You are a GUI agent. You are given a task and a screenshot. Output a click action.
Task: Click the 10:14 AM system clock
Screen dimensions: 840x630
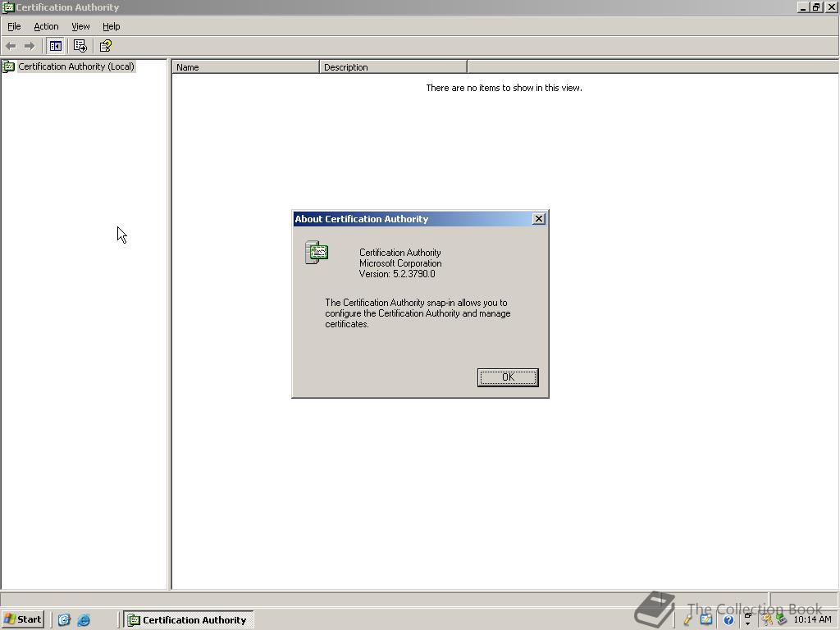tap(813, 620)
